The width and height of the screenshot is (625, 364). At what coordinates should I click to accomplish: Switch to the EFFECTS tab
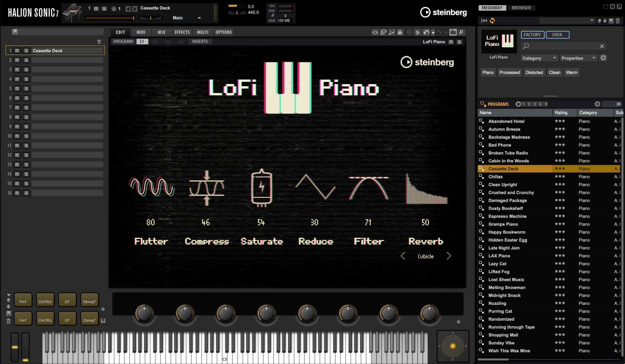(x=182, y=32)
